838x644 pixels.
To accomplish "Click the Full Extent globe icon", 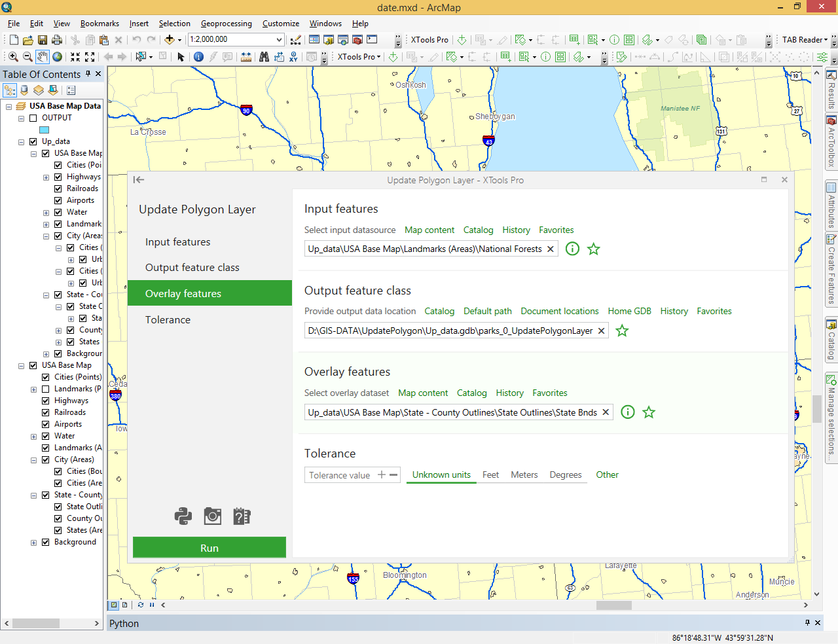I will 58,57.
